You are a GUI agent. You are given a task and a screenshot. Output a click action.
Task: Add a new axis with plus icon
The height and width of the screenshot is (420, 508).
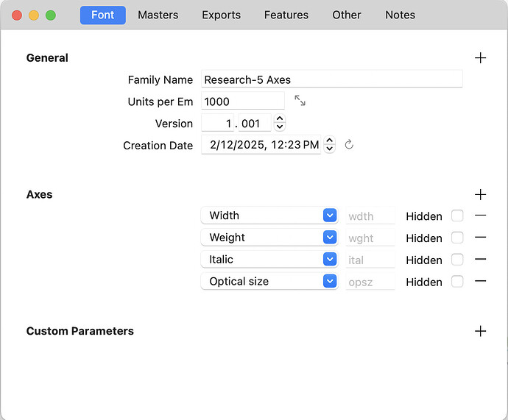coord(481,195)
